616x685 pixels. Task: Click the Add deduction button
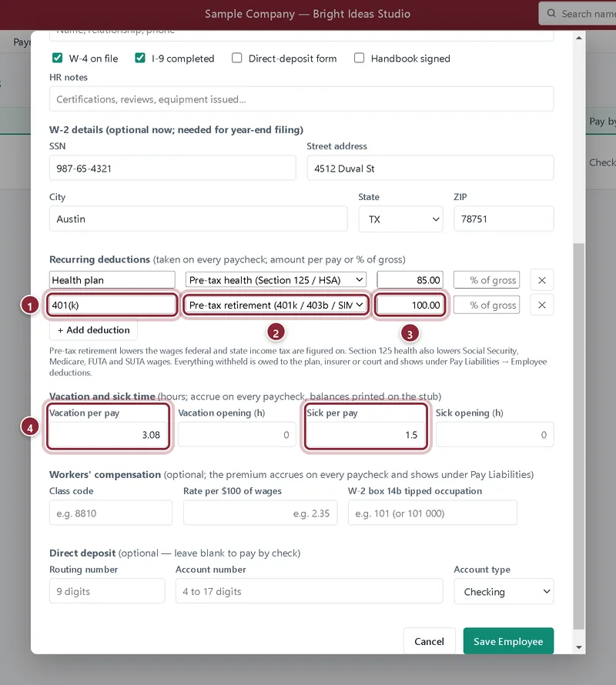tap(94, 330)
